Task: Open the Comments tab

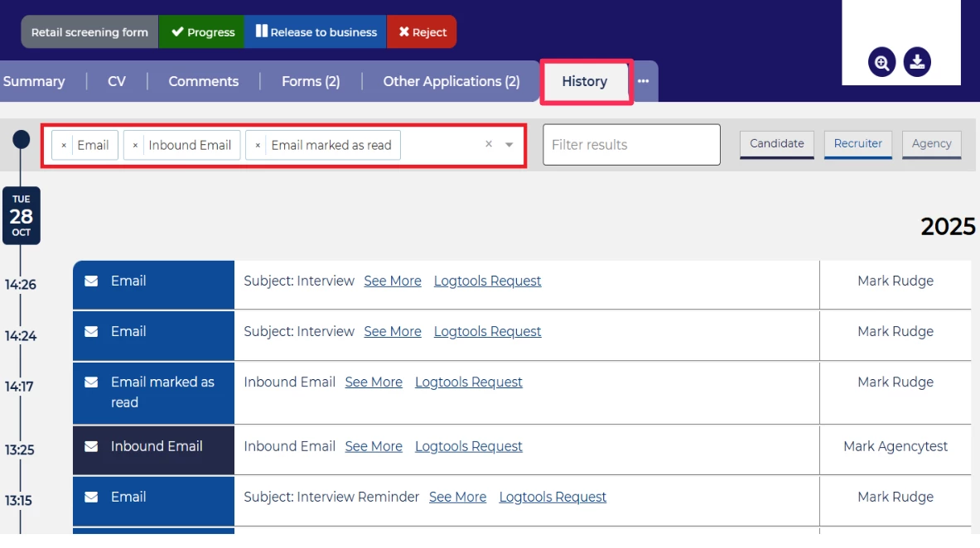Action: (203, 81)
